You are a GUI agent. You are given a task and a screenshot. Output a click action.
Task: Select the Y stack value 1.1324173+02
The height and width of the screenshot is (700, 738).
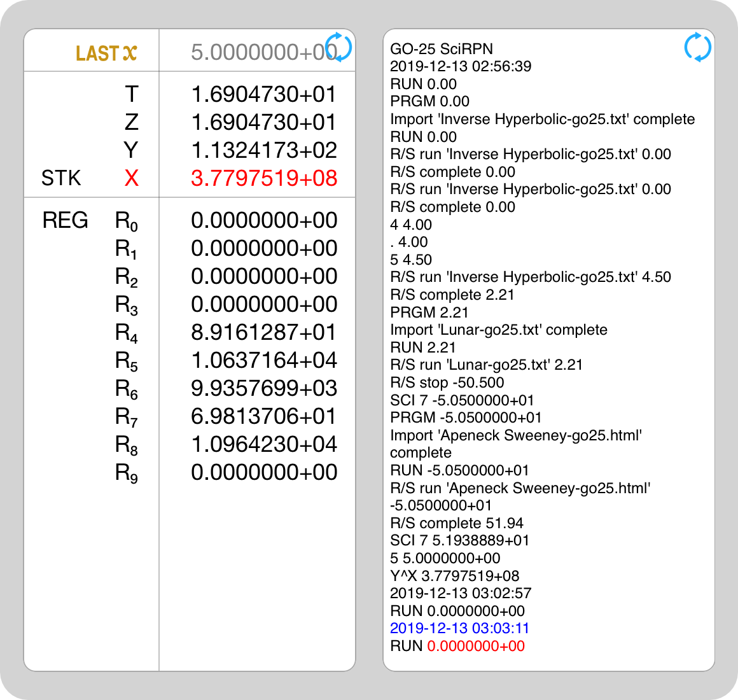click(264, 150)
